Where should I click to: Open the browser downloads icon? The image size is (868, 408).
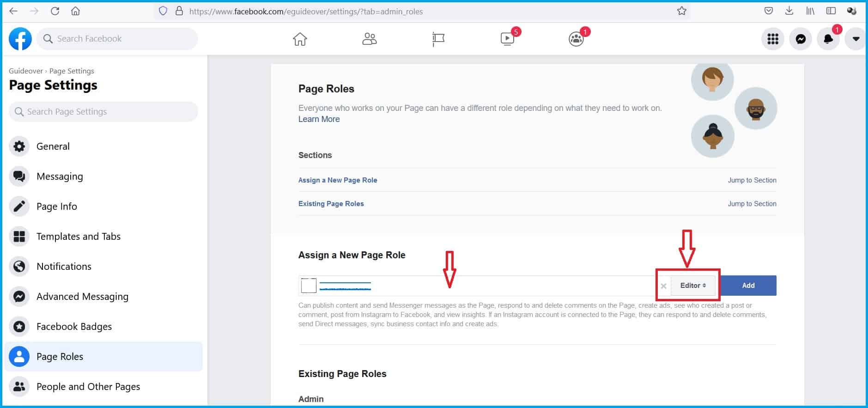pos(789,11)
